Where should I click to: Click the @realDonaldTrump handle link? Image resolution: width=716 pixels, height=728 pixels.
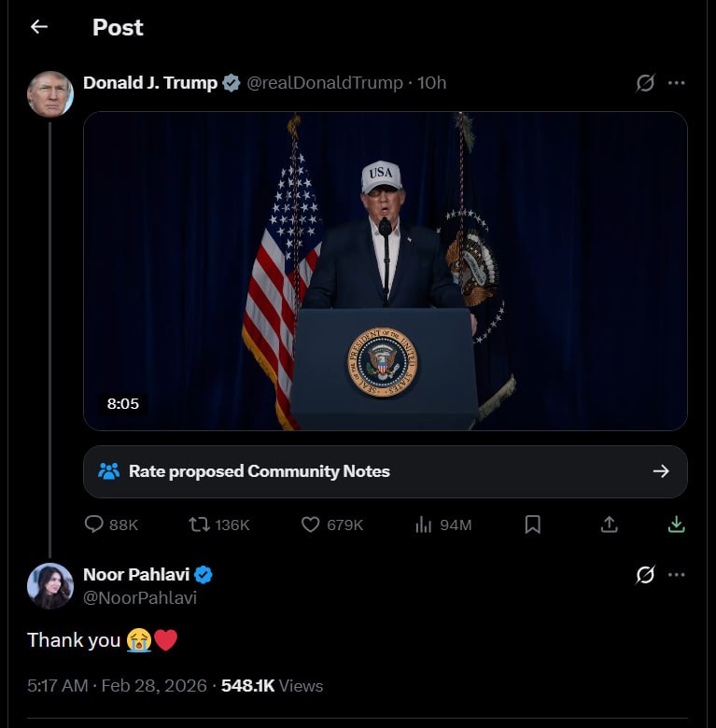324,83
